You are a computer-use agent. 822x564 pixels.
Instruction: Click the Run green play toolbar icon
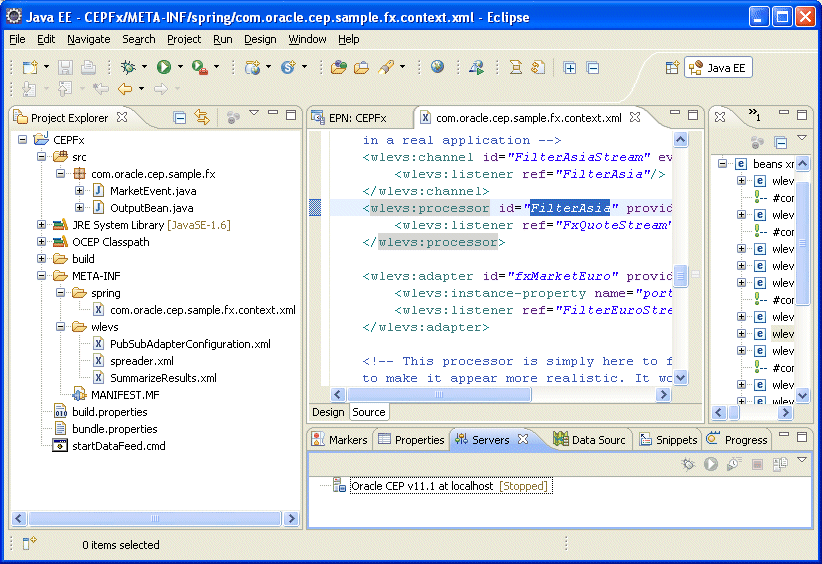[x=163, y=67]
